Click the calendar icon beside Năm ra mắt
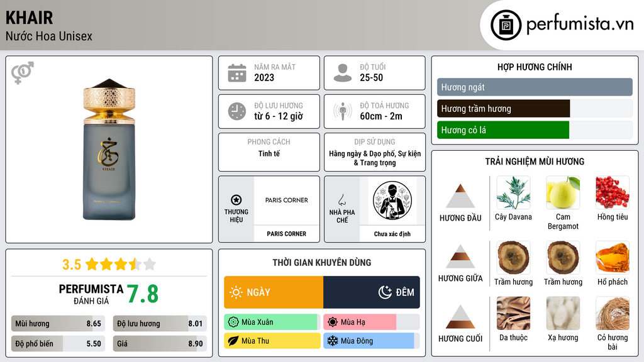Image resolution: width=644 pixels, height=362 pixels. point(237,73)
